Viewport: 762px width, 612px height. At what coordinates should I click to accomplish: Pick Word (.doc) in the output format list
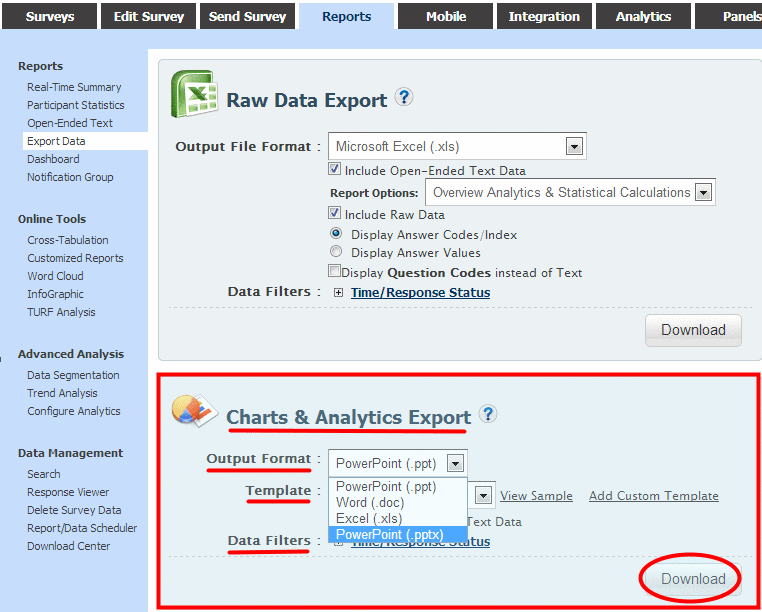(369, 502)
